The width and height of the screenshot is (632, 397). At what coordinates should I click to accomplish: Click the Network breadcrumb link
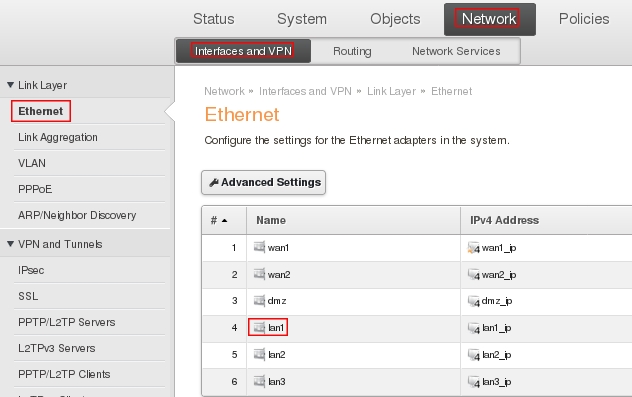point(225,91)
